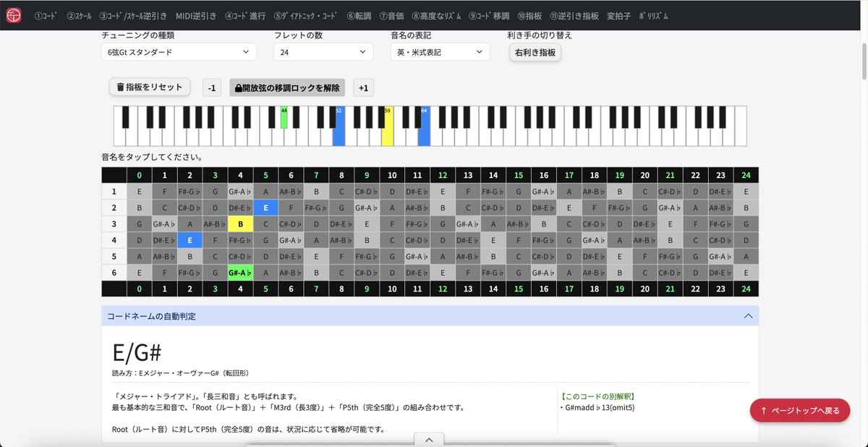The image size is (868, 447).
Task: Tap G on string 4 fret 5
Action: click(x=265, y=240)
